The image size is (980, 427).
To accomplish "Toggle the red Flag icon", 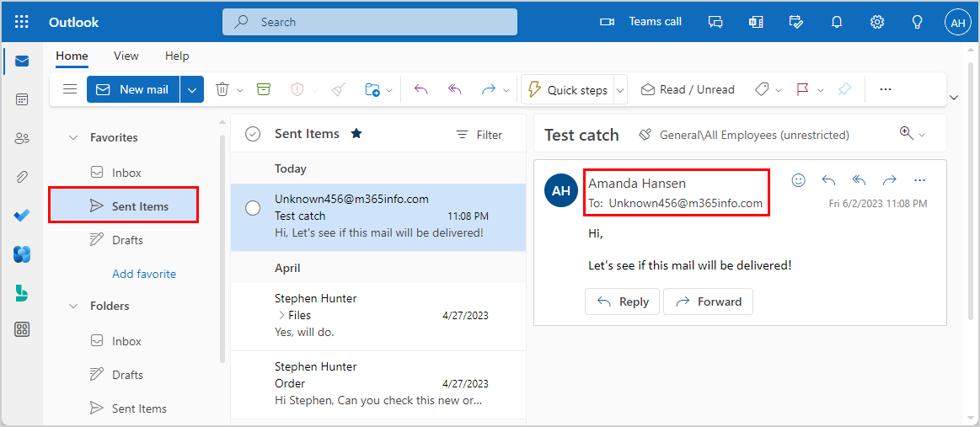I will [803, 89].
